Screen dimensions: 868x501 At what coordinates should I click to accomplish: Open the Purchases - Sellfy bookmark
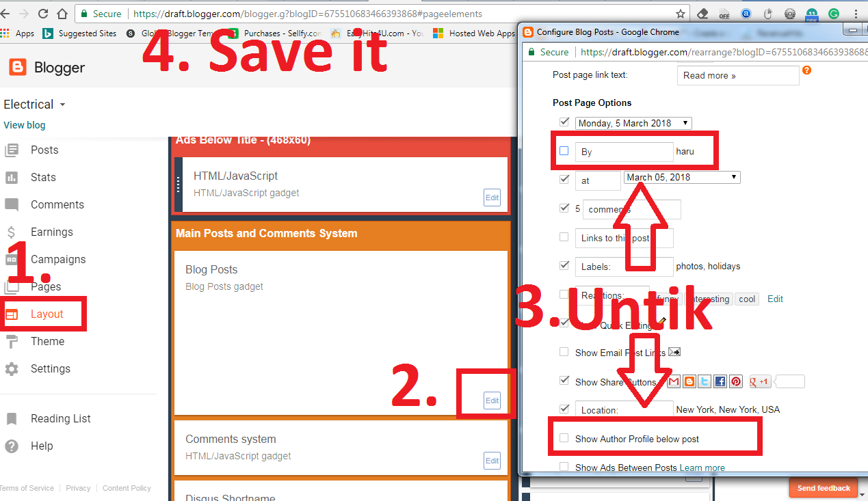coord(275,33)
